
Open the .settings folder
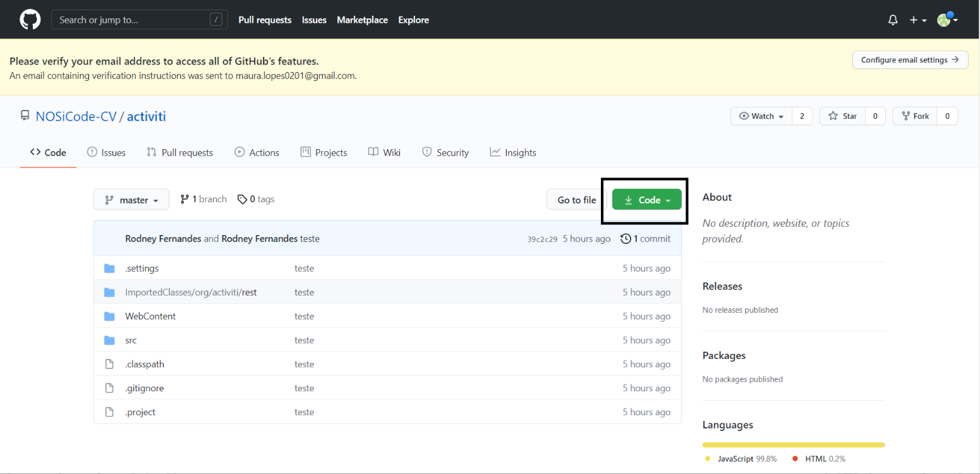(x=142, y=269)
